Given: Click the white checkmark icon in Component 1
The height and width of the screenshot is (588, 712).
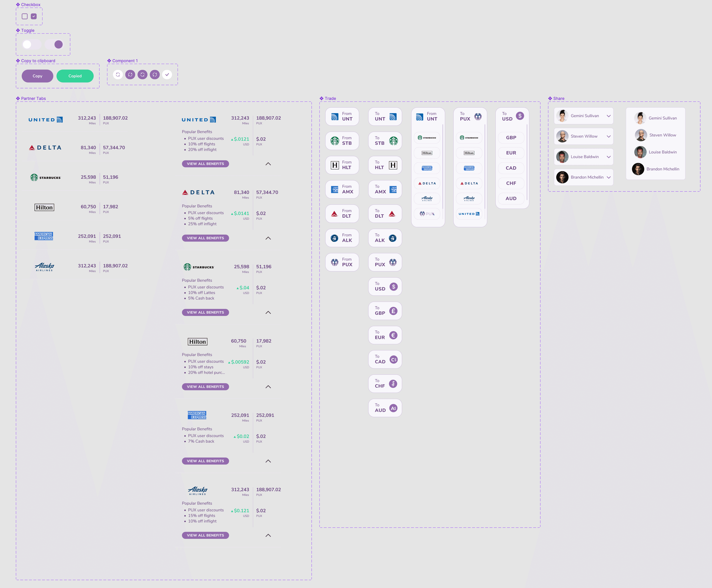Looking at the screenshot, I should tap(167, 75).
